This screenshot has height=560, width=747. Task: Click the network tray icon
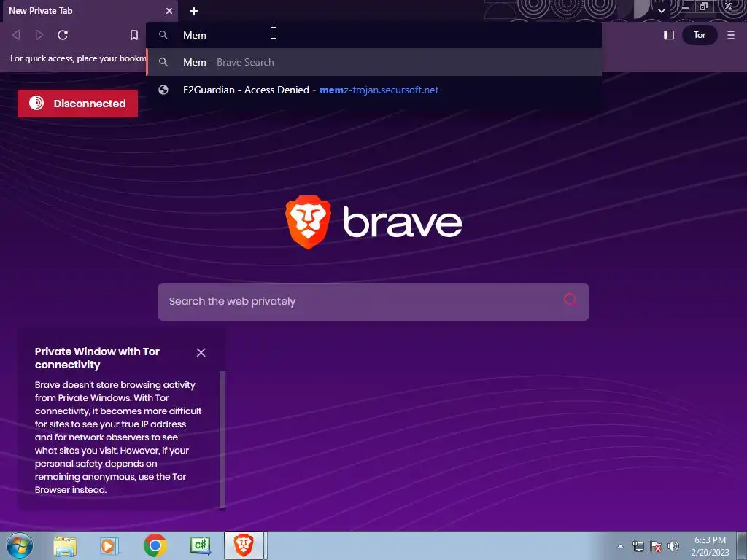(x=638, y=546)
